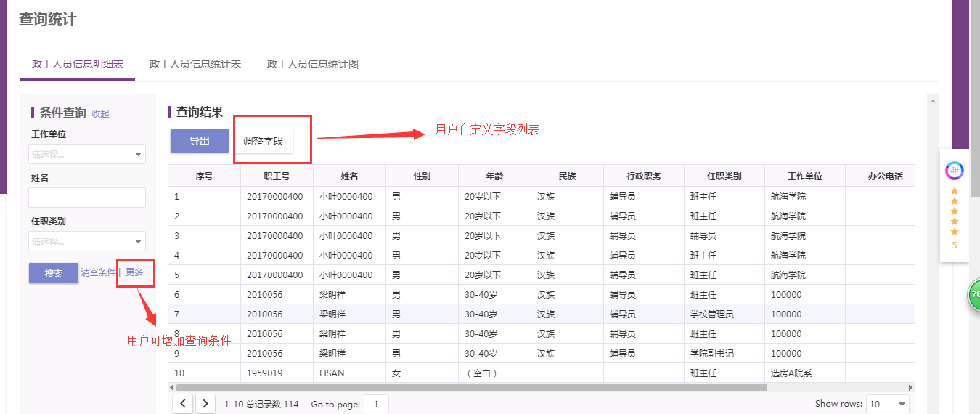
Task: Click the 工作单位 column header
Action: click(x=805, y=176)
